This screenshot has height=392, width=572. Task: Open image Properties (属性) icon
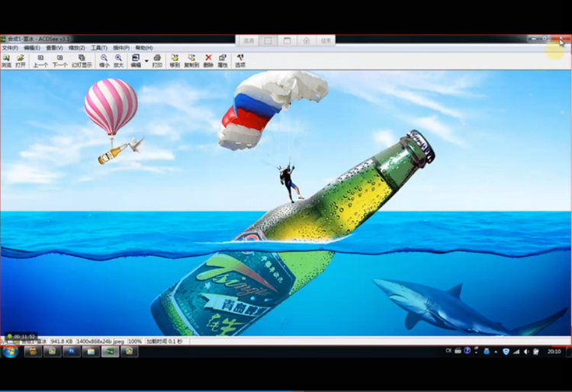point(223,61)
